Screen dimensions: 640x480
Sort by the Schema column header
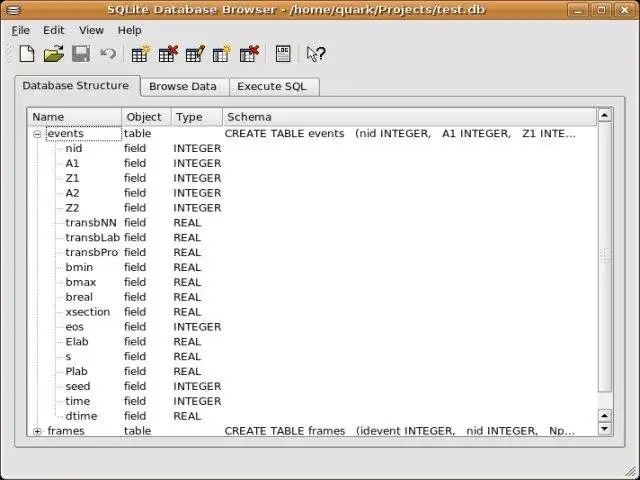point(409,117)
